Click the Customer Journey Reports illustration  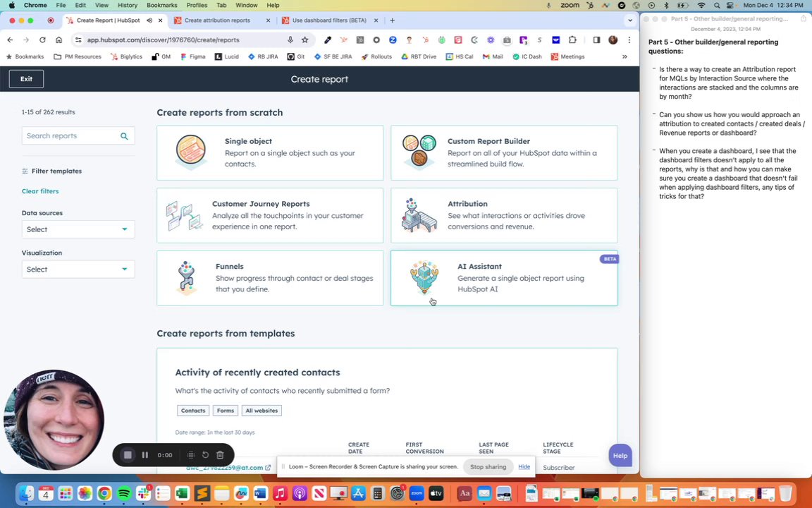(183, 215)
